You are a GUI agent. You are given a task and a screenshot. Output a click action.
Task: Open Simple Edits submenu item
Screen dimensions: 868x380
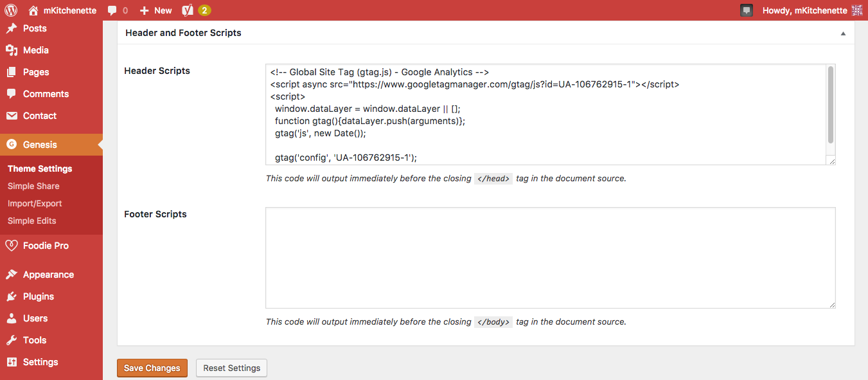32,221
